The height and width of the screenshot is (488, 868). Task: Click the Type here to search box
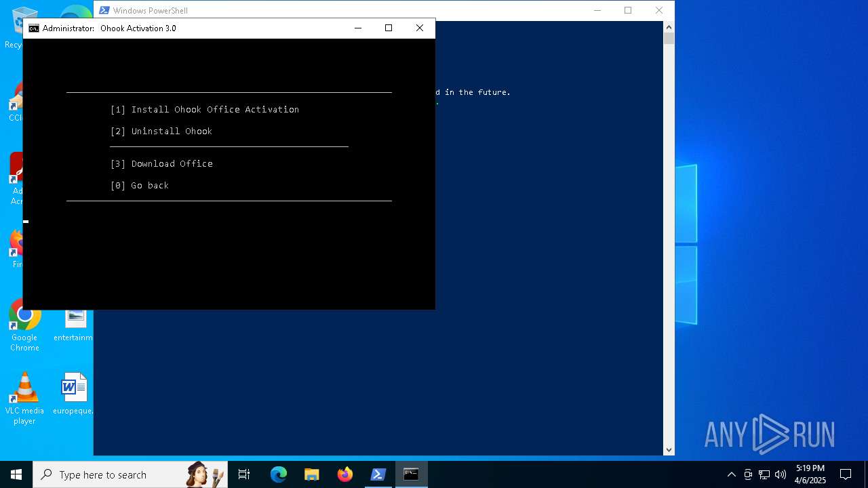click(130, 474)
